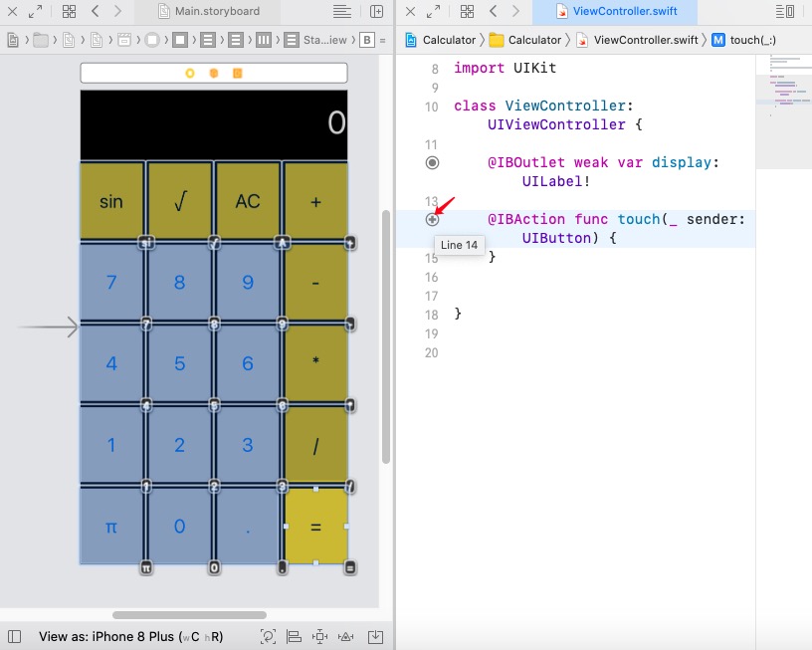Select the Main.storyboard tab
Screen dimensions: 812x650
208,11
